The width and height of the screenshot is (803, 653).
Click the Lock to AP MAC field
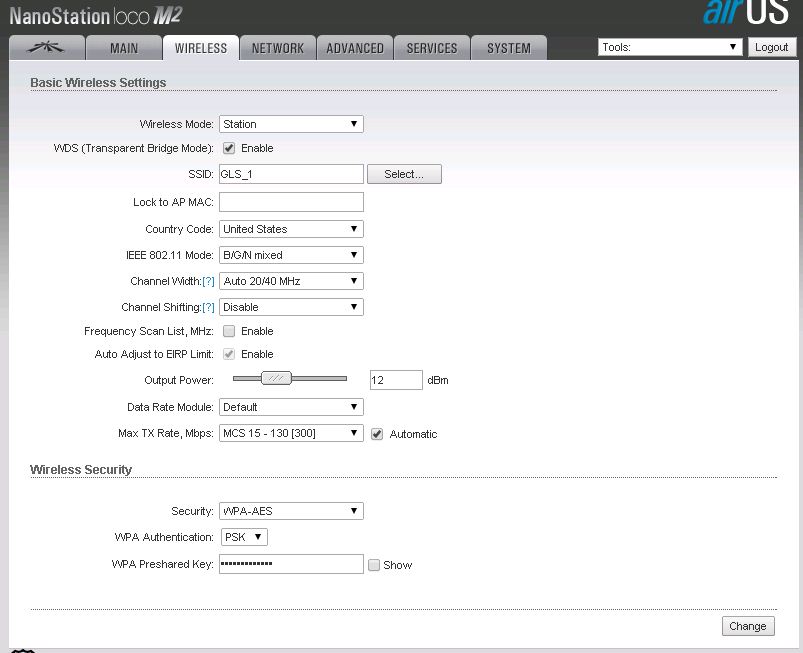(290, 202)
